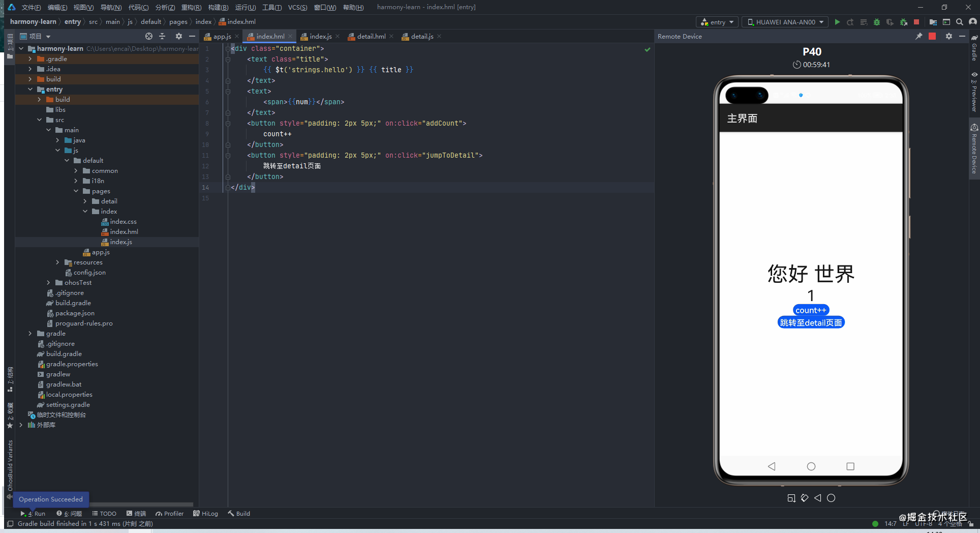Tap the phone's home circle button
The width and height of the screenshot is (980, 533).
(x=811, y=466)
